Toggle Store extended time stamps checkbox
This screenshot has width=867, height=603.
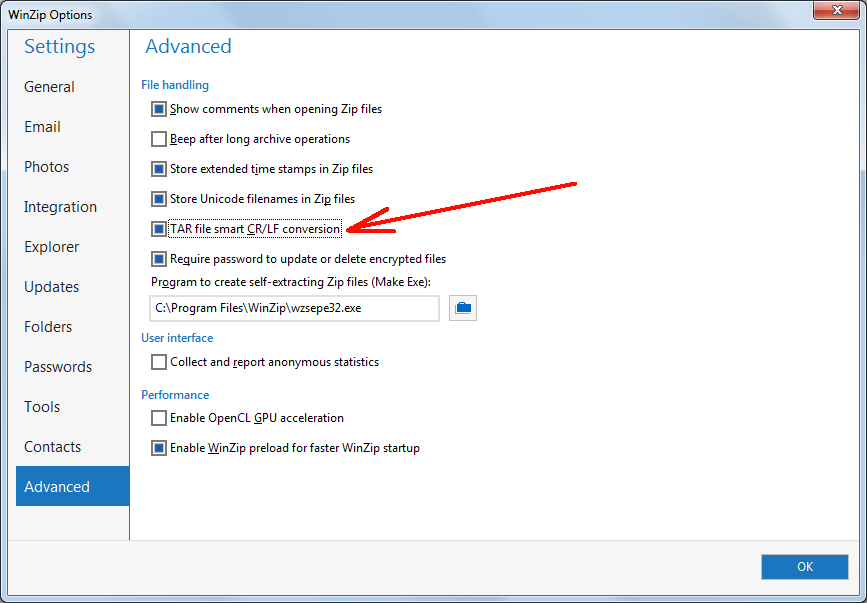[x=159, y=169]
